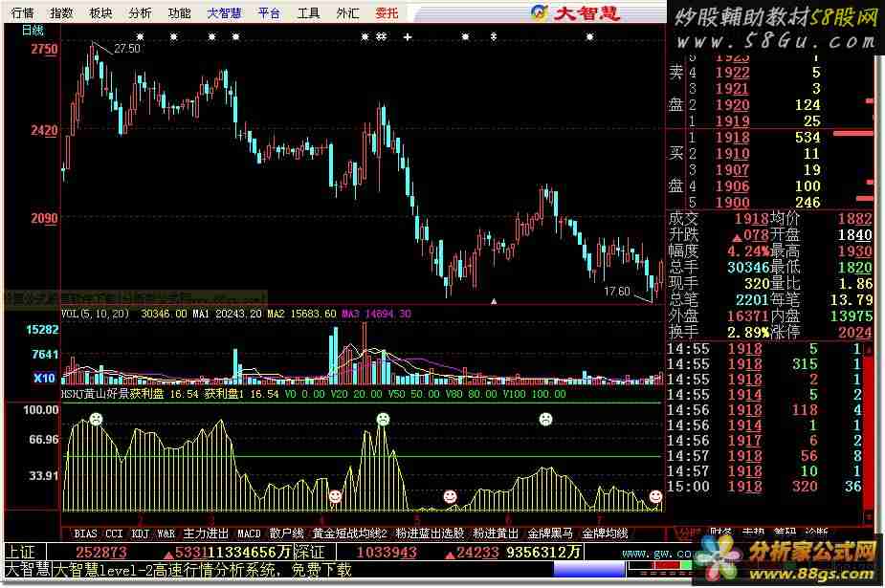Click the 内盘 value 13975
Screen dimensions: 885x588
pos(851,316)
